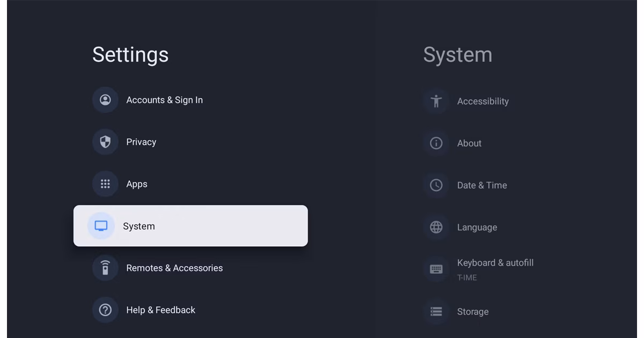
Task: Click the About info icon
Action: tap(436, 143)
